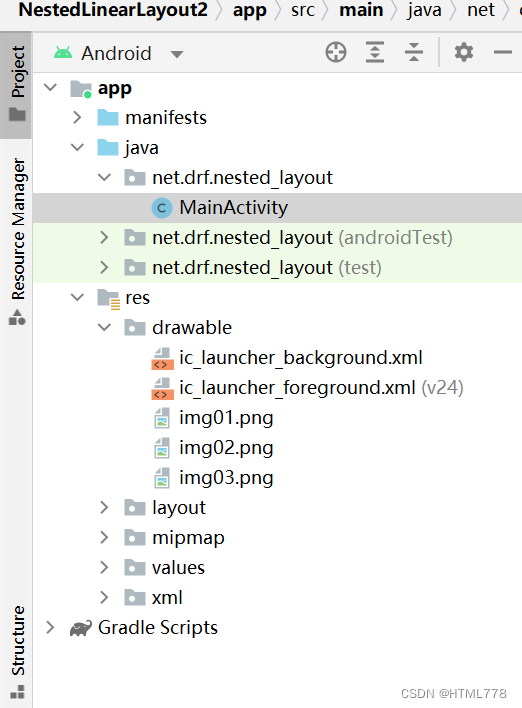Click the img02.png image file icon
This screenshot has width=522, height=708.
pyautogui.click(x=162, y=448)
